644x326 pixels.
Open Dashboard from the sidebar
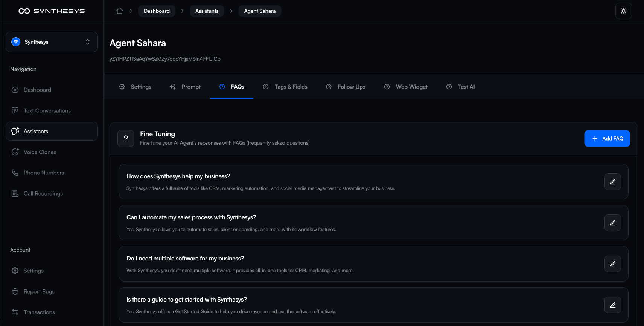52,90
